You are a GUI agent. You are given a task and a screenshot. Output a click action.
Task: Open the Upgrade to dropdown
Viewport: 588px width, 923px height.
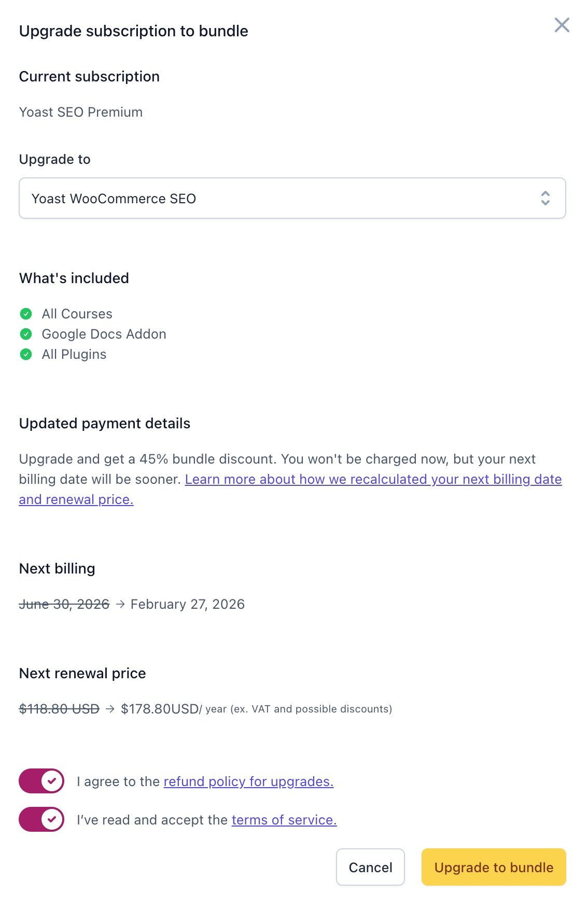(292, 198)
